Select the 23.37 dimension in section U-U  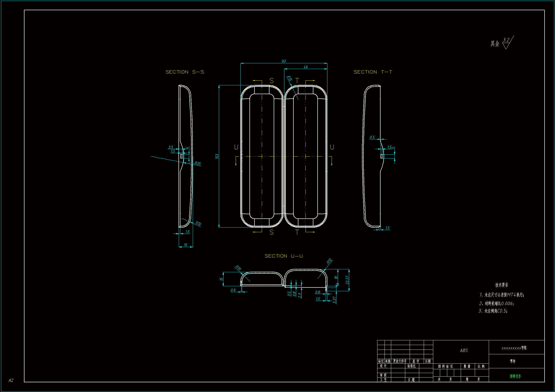click(x=347, y=280)
